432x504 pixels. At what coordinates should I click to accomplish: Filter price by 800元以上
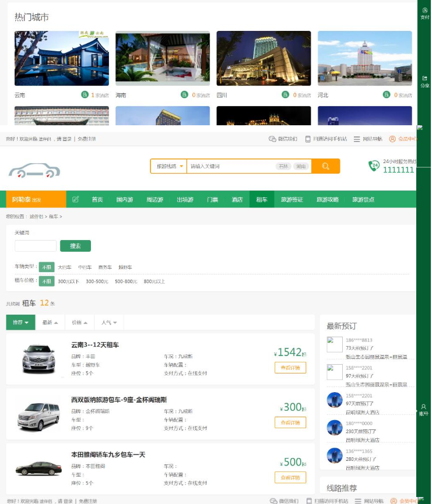(154, 281)
